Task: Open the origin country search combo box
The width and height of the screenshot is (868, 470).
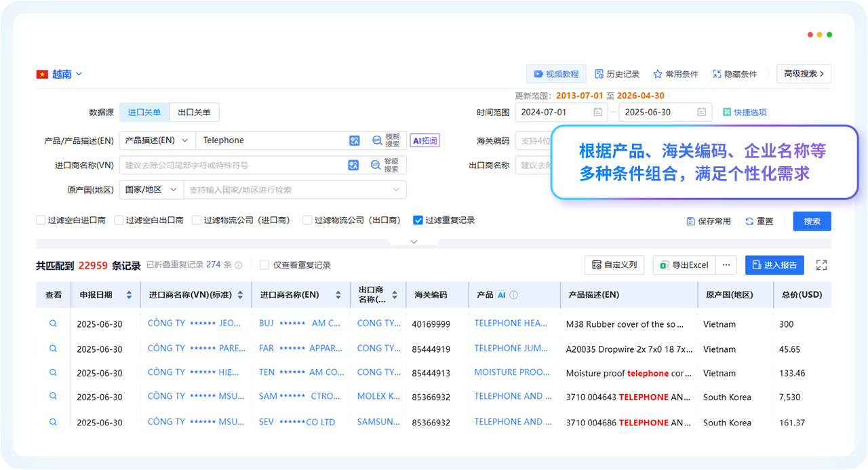Action: [x=295, y=190]
